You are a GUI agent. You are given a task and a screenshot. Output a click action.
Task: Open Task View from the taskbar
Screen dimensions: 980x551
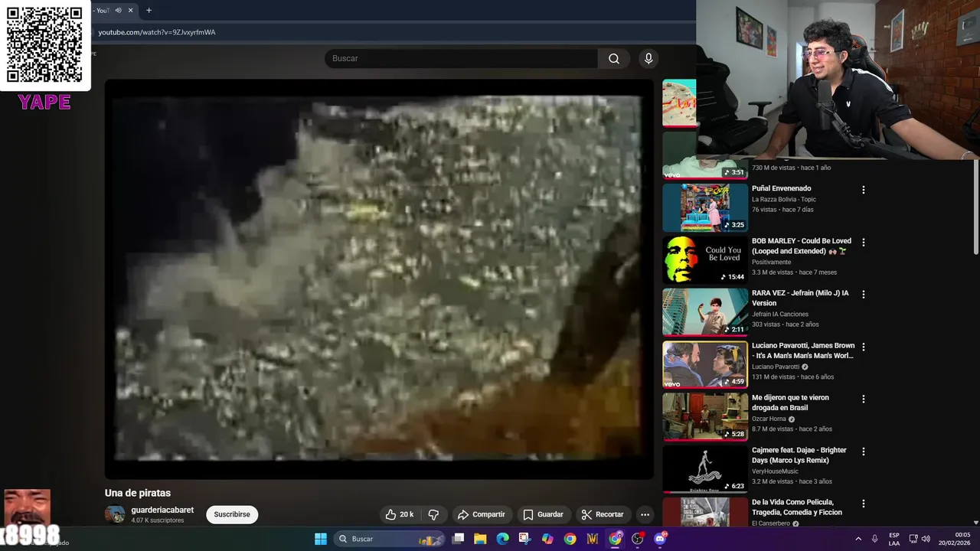pyautogui.click(x=458, y=539)
